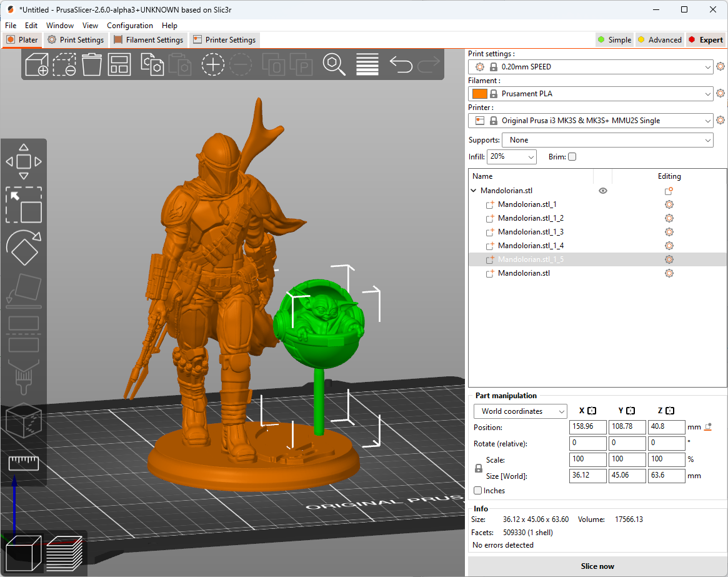Switch to the Filament Settings tab
728x577 pixels.
pyautogui.click(x=149, y=40)
